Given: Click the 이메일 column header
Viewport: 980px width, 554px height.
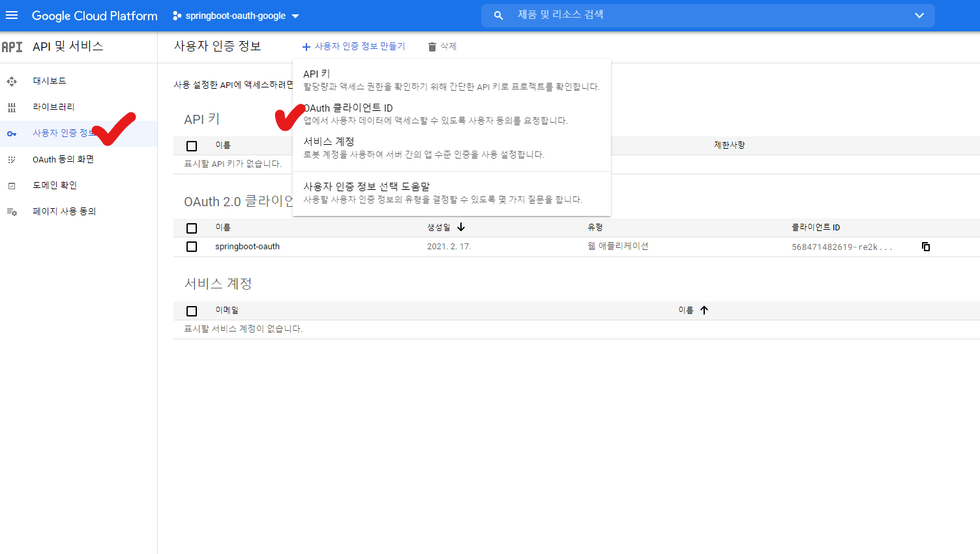Looking at the screenshot, I should 227,310.
